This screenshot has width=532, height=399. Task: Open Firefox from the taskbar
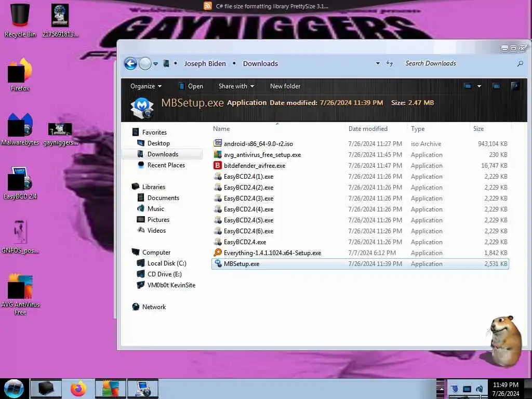coord(78,389)
